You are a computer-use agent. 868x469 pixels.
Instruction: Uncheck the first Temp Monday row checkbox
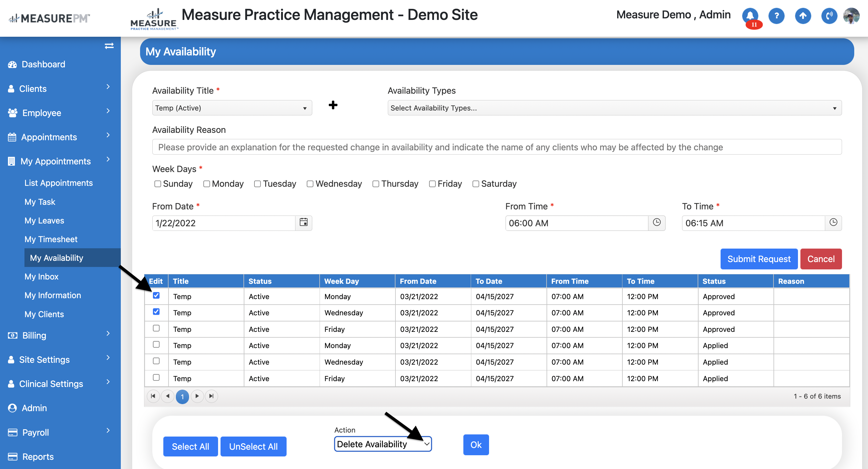tap(156, 295)
